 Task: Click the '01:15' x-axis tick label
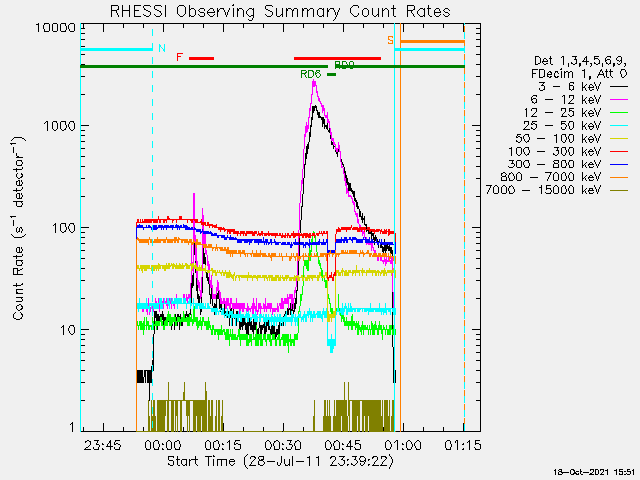(x=462, y=445)
